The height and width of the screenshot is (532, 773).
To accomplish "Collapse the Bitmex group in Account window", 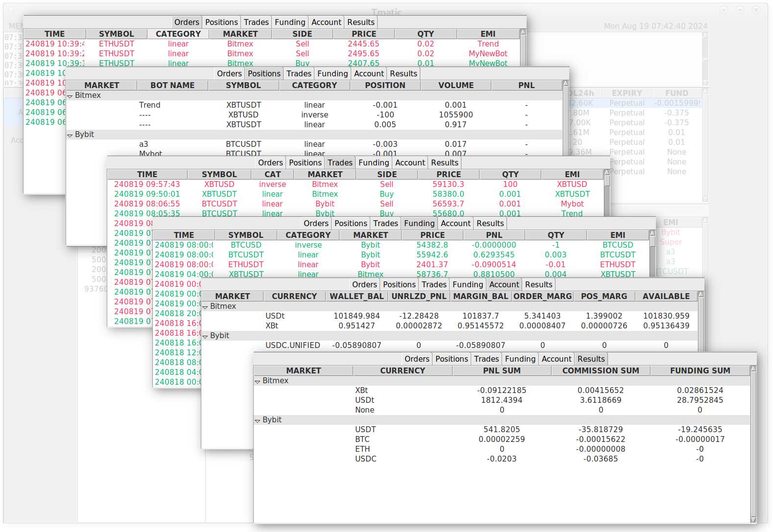I will [205, 307].
